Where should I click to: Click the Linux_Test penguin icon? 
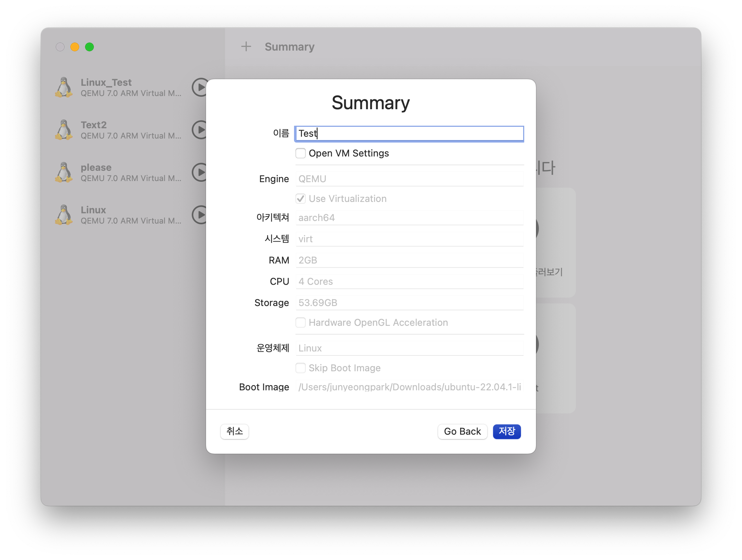[x=64, y=87]
